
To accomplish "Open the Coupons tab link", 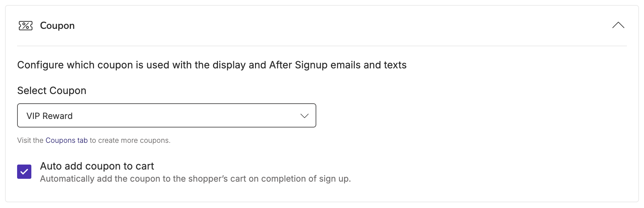I will coord(67,140).
